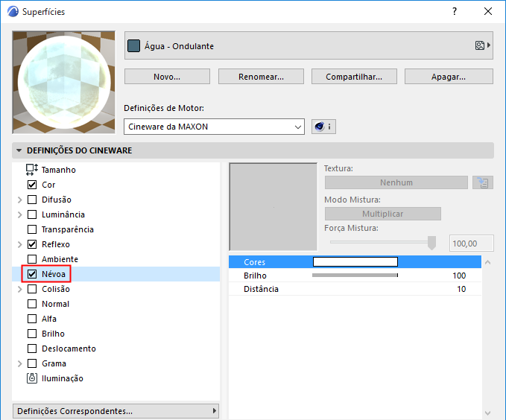The height and width of the screenshot is (420, 506).
Task: Collapse the DEFINIÇÕES DO CINEWARE panel
Action: tap(19, 150)
